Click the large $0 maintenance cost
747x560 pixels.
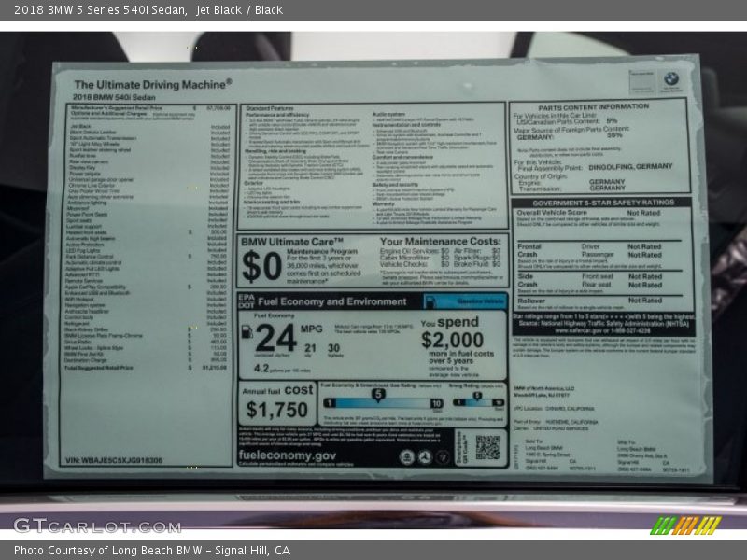pos(261,266)
